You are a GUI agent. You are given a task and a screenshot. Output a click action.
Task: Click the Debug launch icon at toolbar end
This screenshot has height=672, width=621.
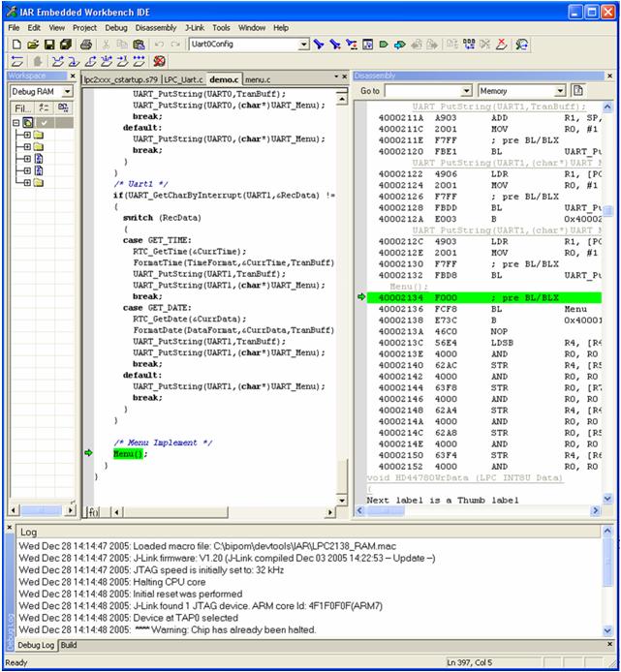(522, 45)
